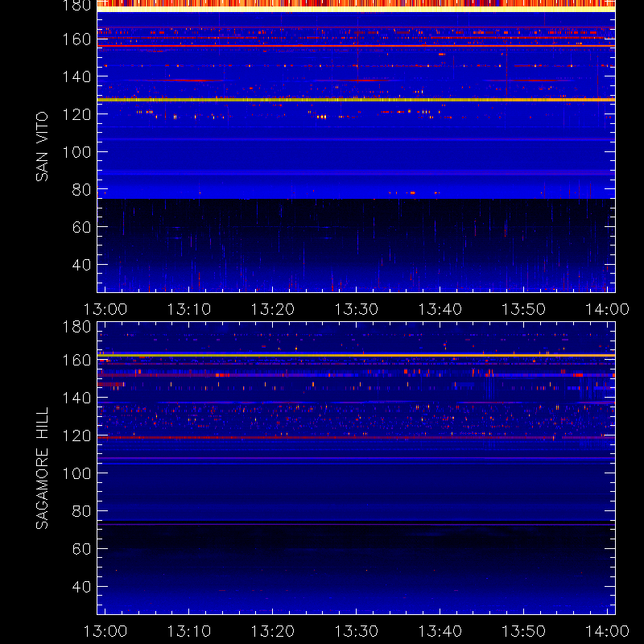Select the 80 label on San Vito axis
The image size is (644, 644).
pos(81,190)
